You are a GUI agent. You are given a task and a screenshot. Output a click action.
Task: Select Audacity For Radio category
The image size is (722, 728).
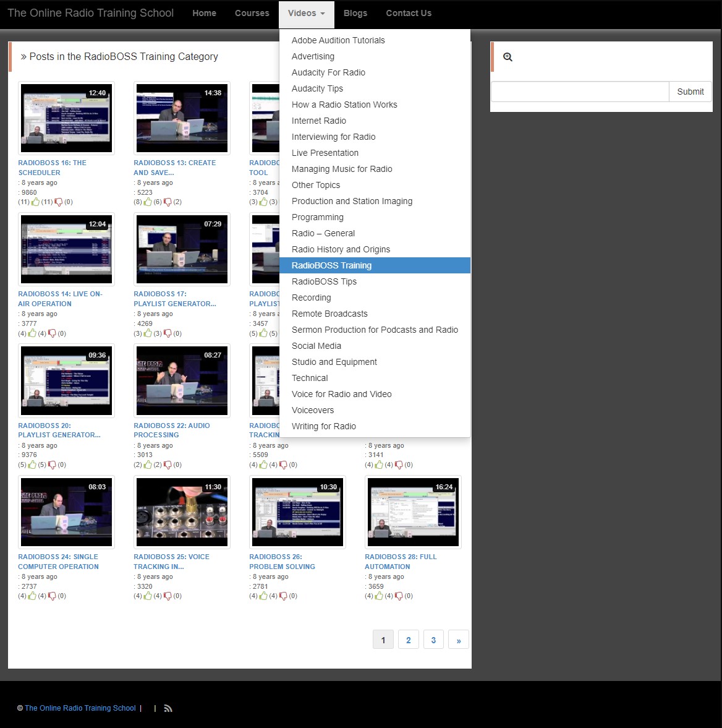click(375, 72)
